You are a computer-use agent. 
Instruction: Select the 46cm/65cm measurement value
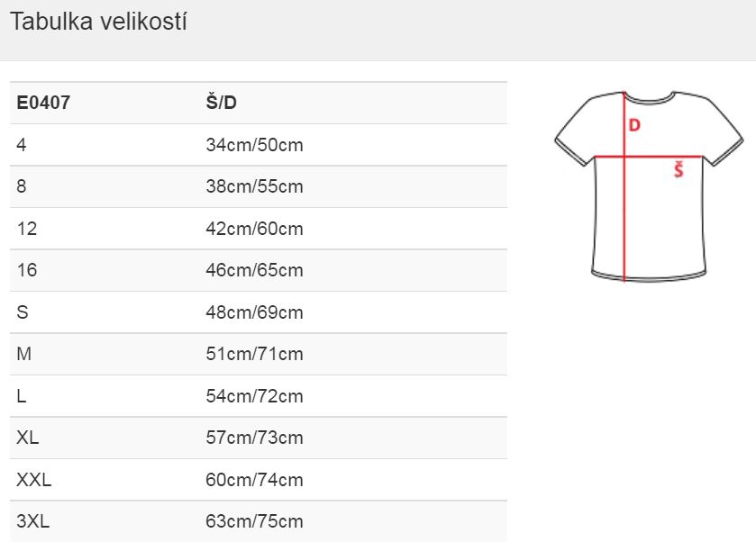pyautogui.click(x=255, y=270)
